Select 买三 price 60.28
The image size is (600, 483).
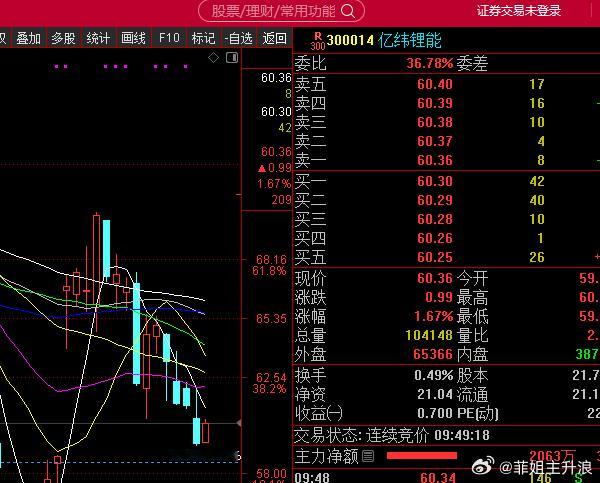[435, 219]
